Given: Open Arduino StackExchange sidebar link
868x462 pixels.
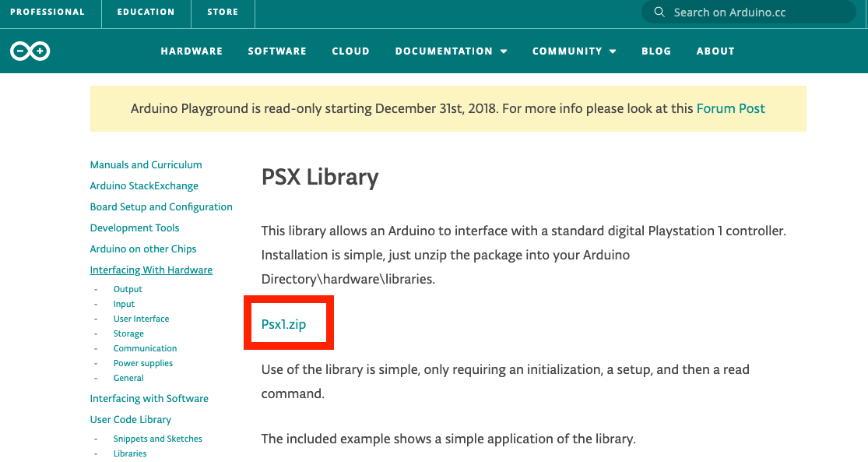Looking at the screenshot, I should pos(144,185).
